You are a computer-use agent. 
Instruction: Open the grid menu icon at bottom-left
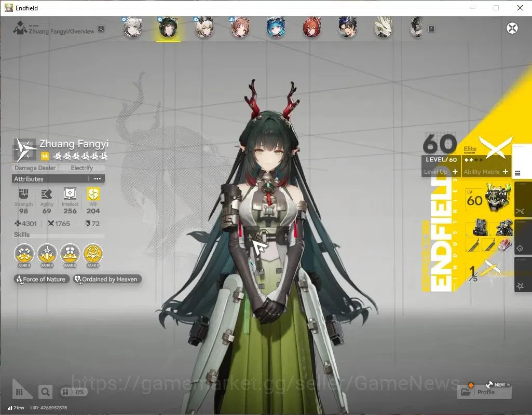click(19, 392)
